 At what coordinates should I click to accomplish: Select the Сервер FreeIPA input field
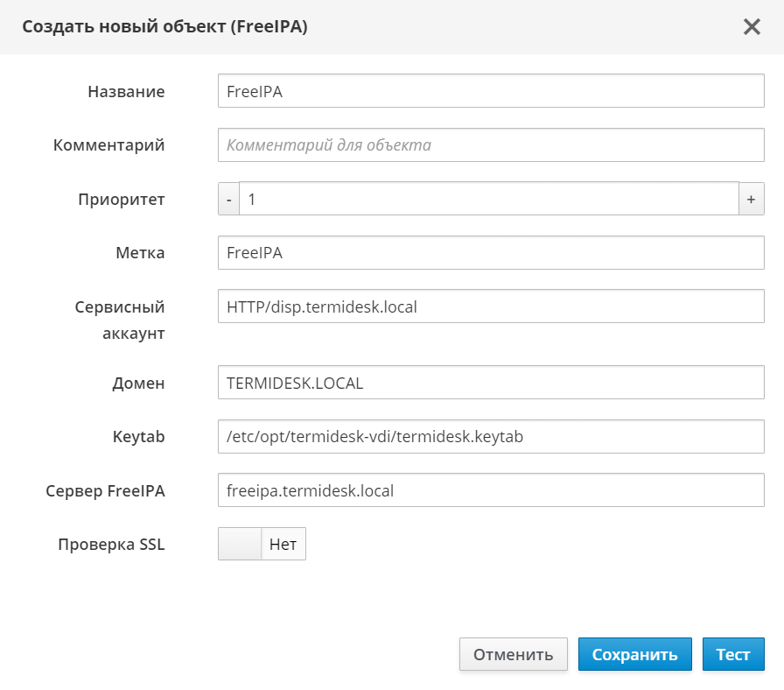click(491, 490)
